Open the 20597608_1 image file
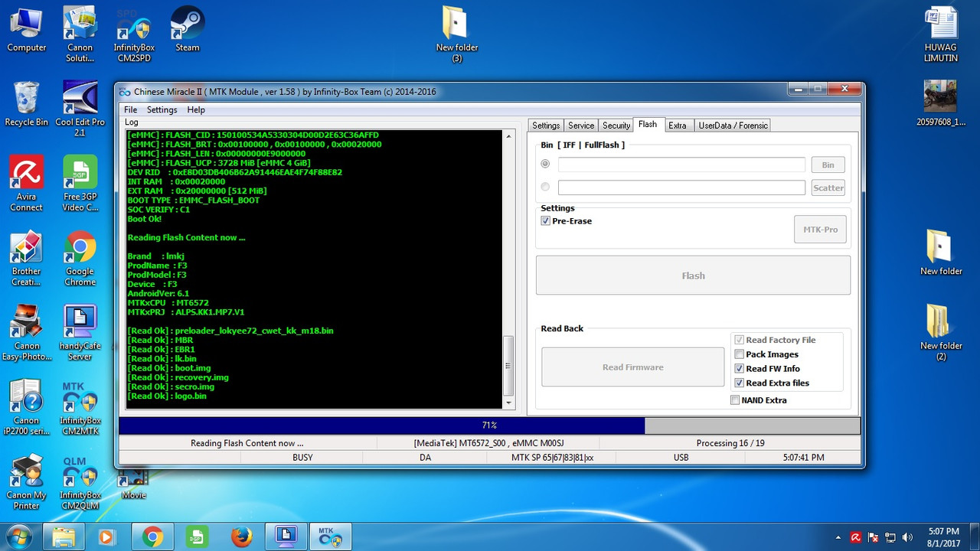980x551 pixels. point(941,103)
